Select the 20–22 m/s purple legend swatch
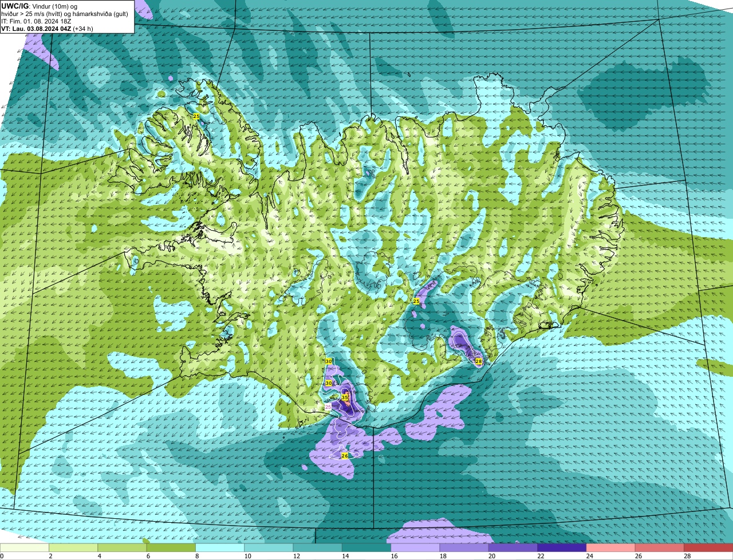 (513, 548)
